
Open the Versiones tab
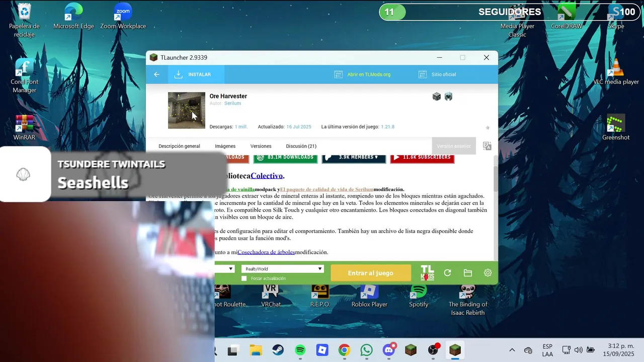(x=261, y=146)
